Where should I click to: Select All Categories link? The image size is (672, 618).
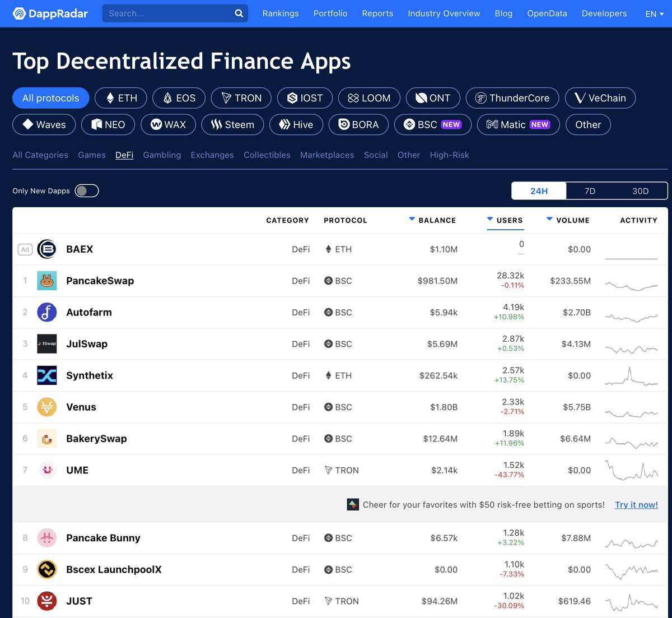[40, 155]
